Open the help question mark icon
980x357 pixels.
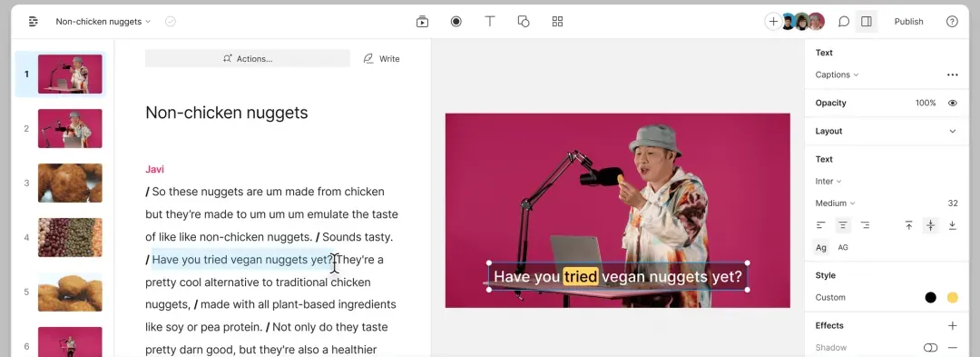coord(952,21)
